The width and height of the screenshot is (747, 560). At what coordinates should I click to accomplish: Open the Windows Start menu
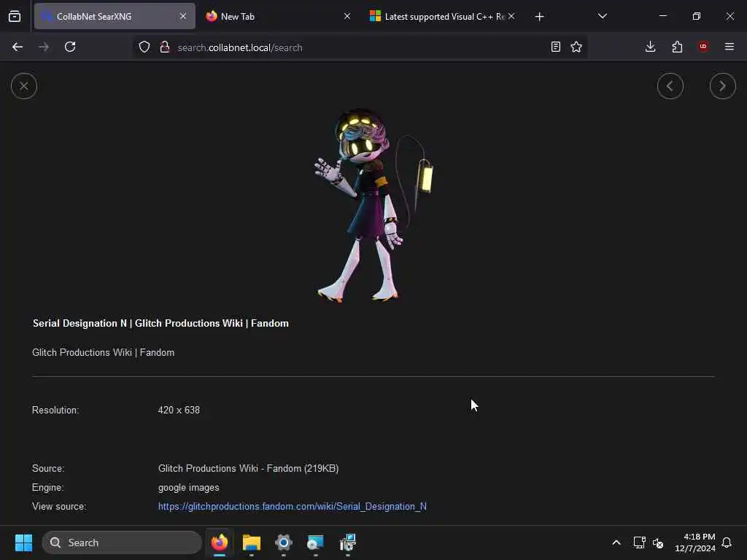(23, 542)
